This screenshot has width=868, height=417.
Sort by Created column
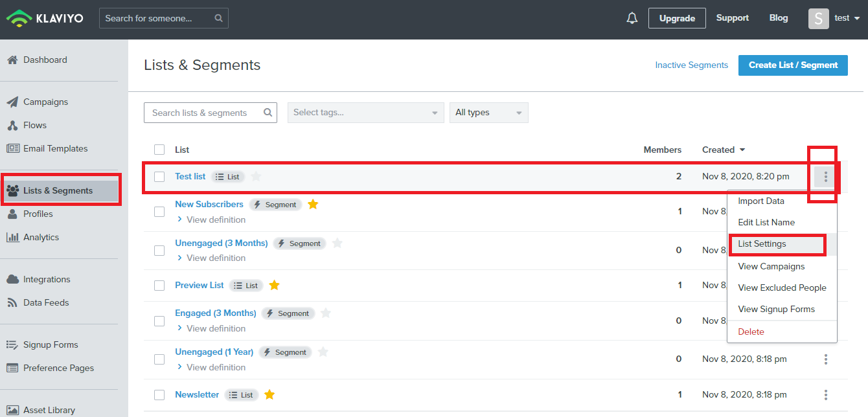click(x=723, y=150)
